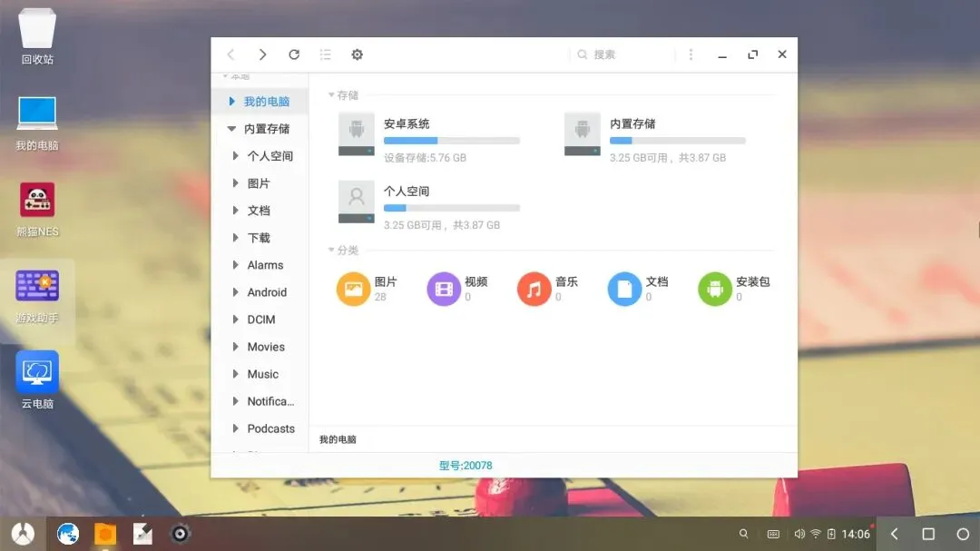Click taskbar search magnifier
Image resolution: width=980 pixels, height=551 pixels.
743,534
